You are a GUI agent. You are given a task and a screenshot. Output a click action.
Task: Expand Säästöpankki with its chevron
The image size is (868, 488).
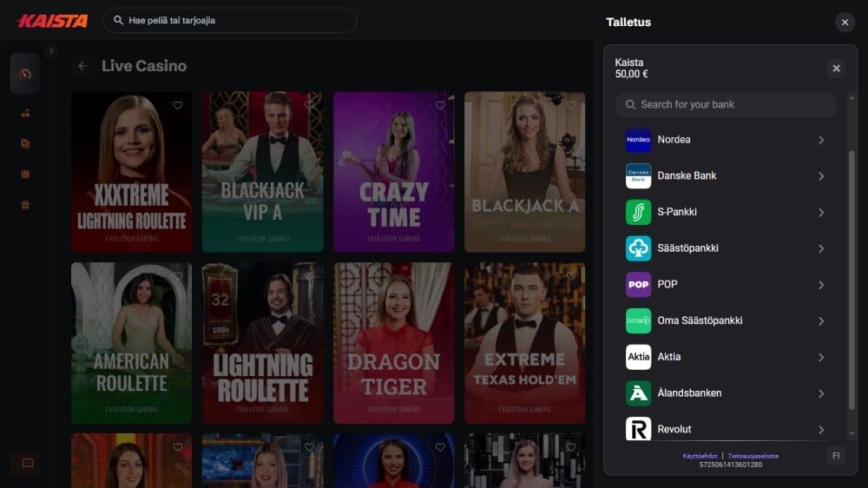(821, 248)
